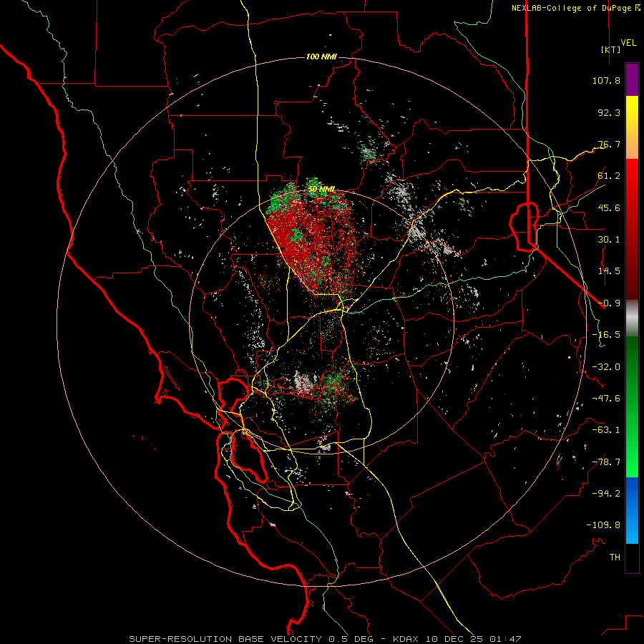Select the -63.1 velocity scale value
The image size is (644, 644).
click(x=606, y=430)
